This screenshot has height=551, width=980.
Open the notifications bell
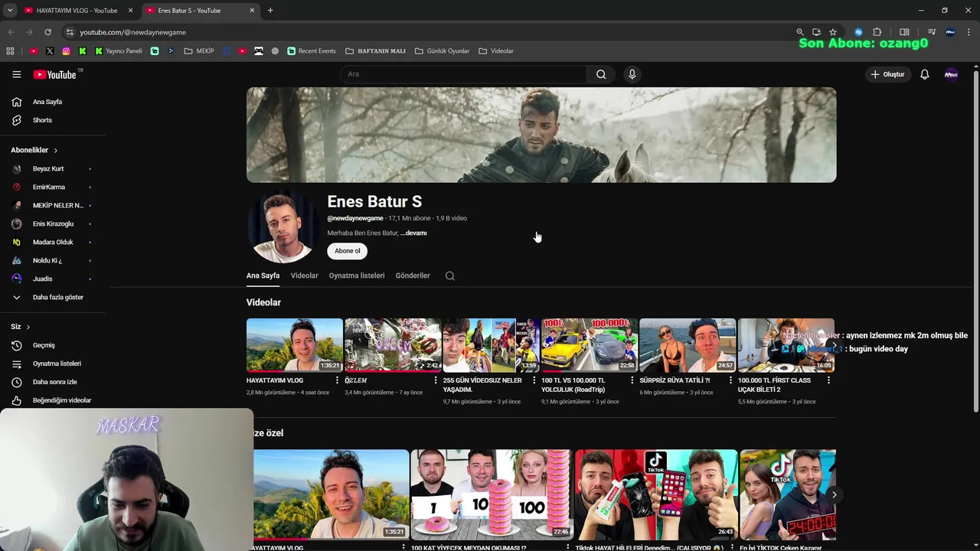point(924,74)
